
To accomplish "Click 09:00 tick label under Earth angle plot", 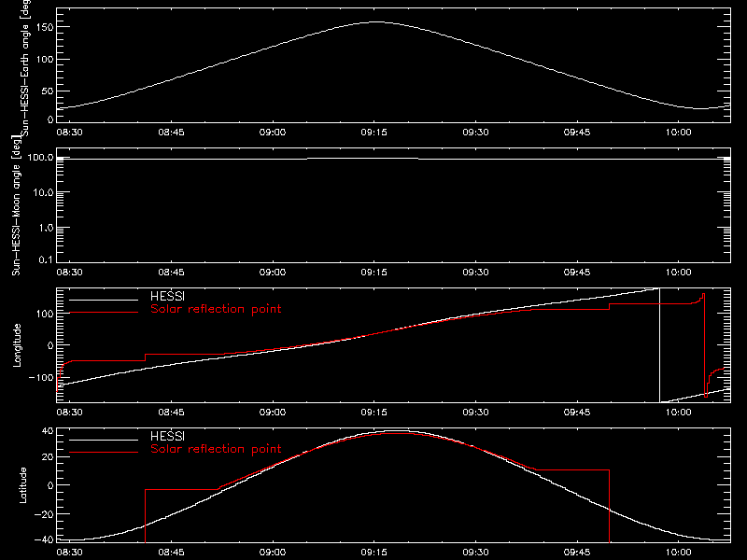I will [273, 132].
